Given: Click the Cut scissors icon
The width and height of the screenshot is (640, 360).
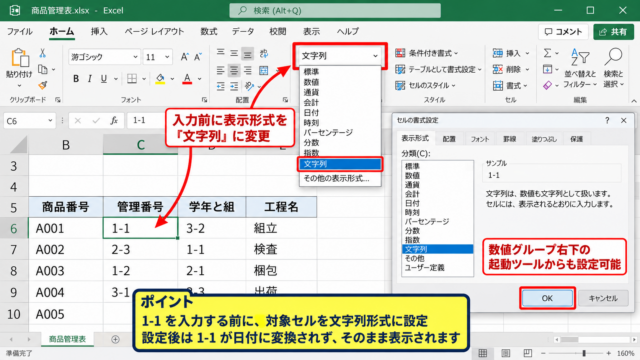Looking at the screenshot, I should pos(42,53).
